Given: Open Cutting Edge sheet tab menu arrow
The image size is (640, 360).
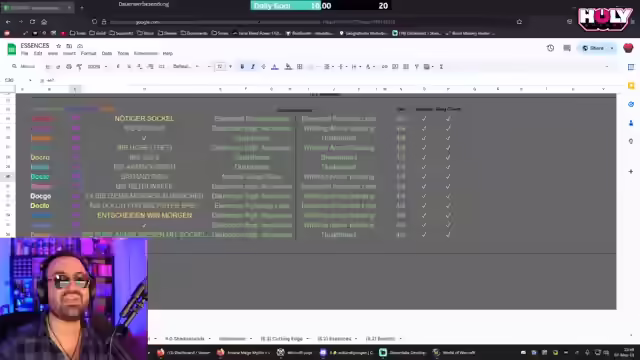Looking at the screenshot, I should point(308,339).
